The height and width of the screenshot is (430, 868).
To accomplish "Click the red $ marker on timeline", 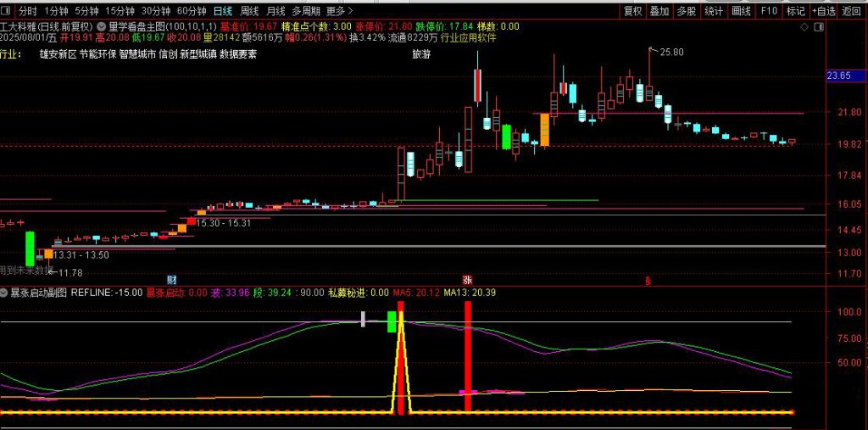I will pos(648,279).
